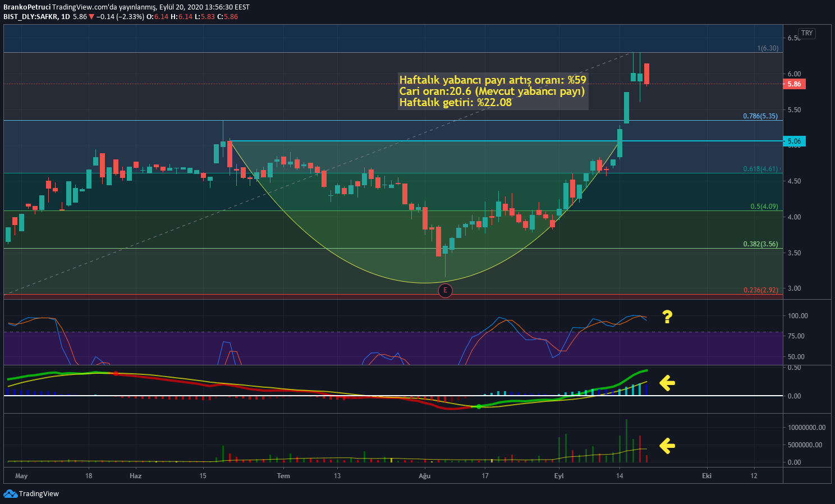Click the 0.618(4.61) Fibonacci level label
The image size is (835, 504).
click(x=760, y=169)
